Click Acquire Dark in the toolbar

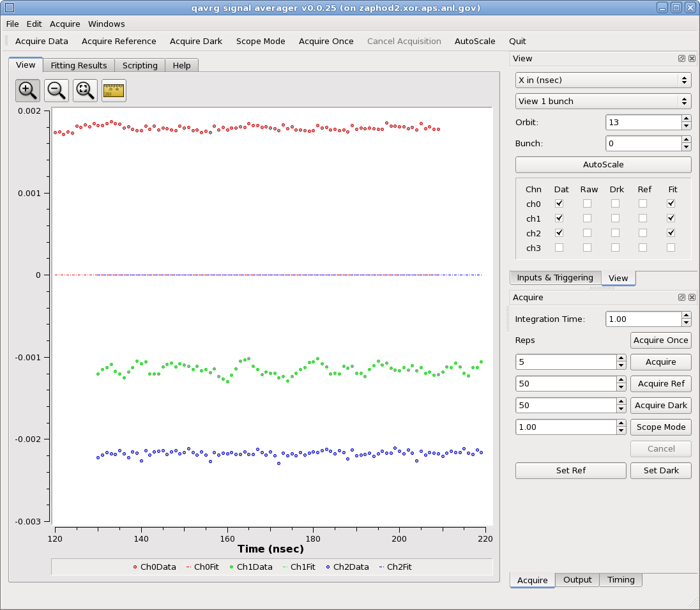pos(195,41)
